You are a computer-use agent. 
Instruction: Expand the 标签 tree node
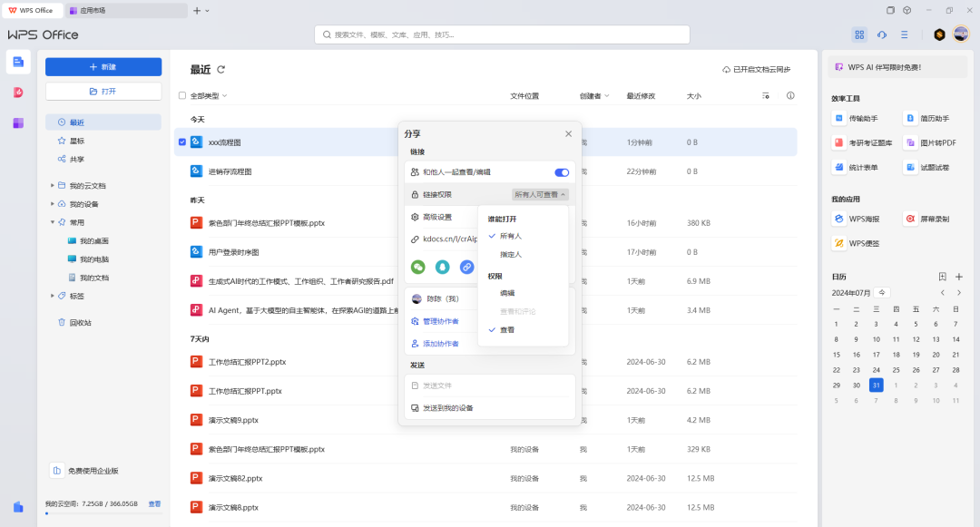click(53, 296)
